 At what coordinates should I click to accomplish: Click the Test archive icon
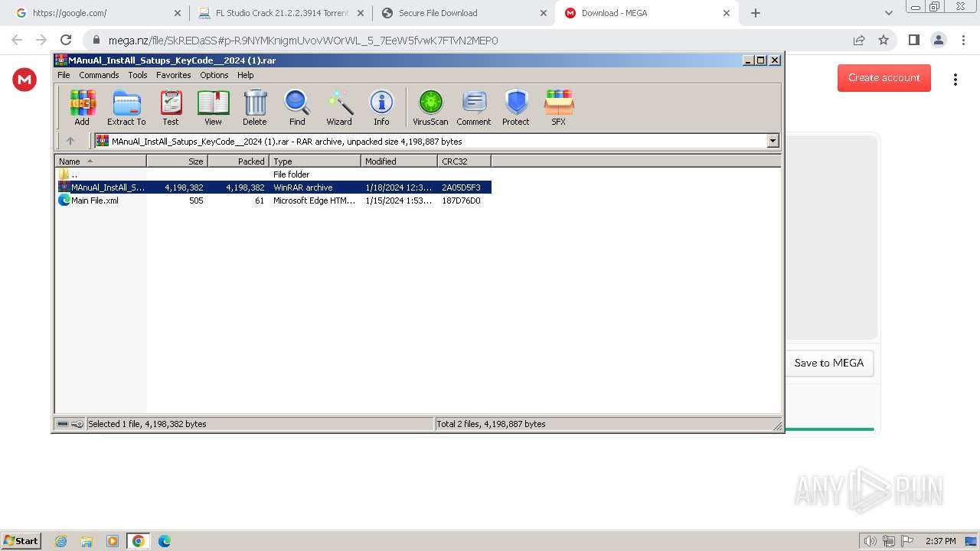[x=171, y=107]
